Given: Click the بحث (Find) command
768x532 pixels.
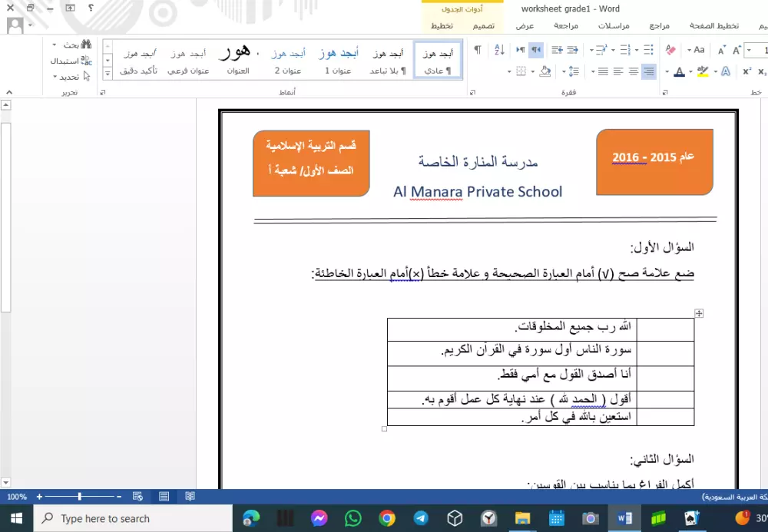Looking at the screenshot, I should [73, 45].
